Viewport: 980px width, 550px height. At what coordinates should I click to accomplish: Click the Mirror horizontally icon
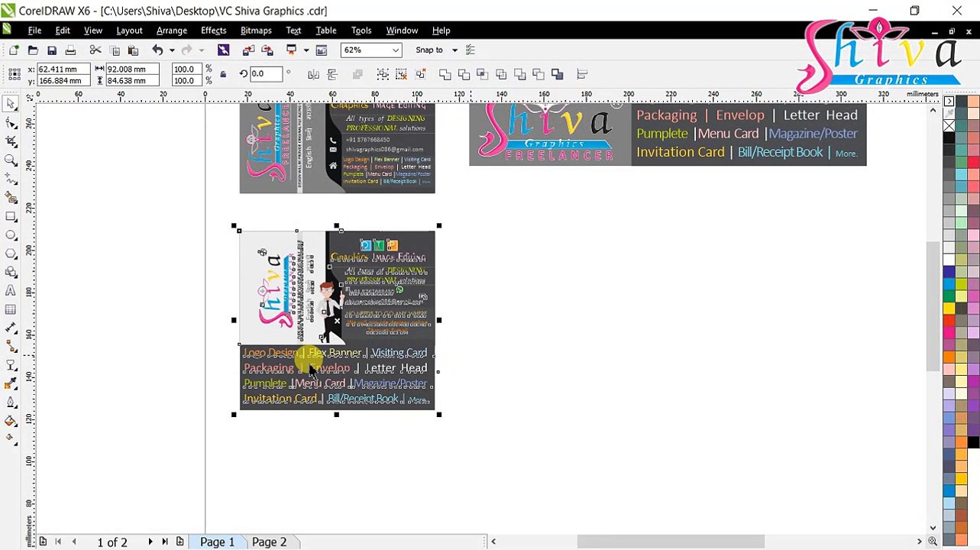[313, 74]
